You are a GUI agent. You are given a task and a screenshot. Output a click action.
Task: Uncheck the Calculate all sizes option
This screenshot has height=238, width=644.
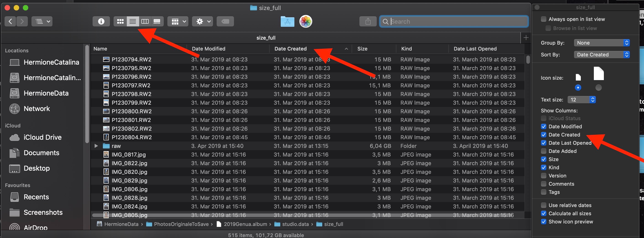point(543,214)
